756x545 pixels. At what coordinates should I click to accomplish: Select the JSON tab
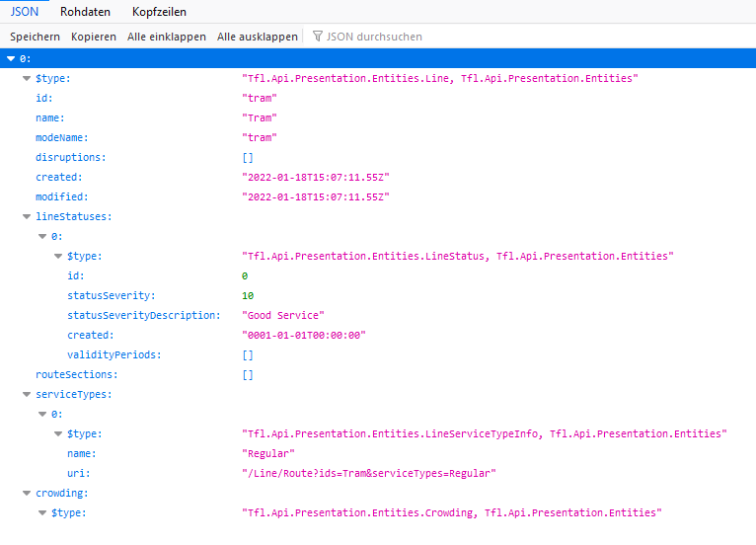[x=24, y=12]
